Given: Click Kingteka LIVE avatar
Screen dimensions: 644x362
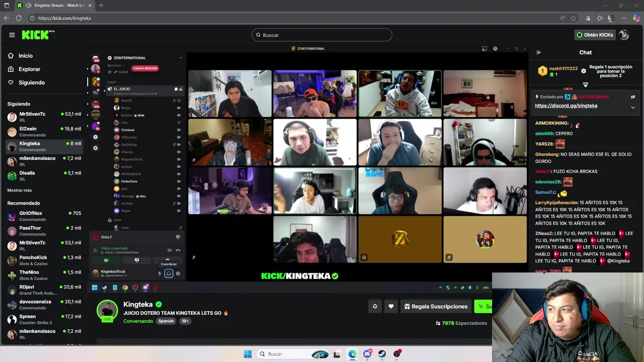Looking at the screenshot, I should [x=107, y=311].
